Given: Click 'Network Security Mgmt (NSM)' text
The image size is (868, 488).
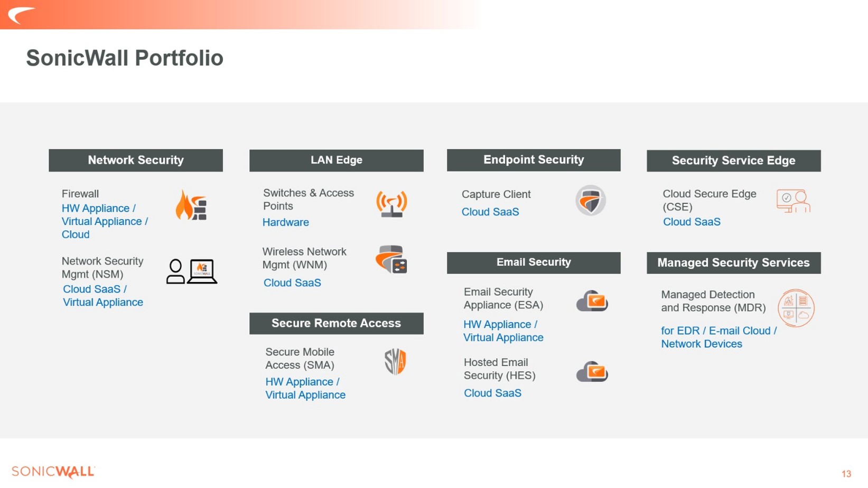Looking at the screenshot, I should pos(102,268).
